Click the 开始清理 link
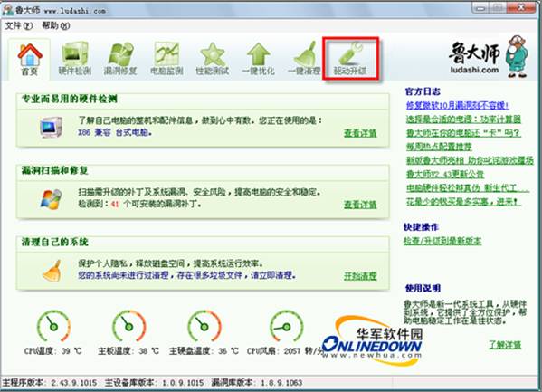 click(x=360, y=276)
